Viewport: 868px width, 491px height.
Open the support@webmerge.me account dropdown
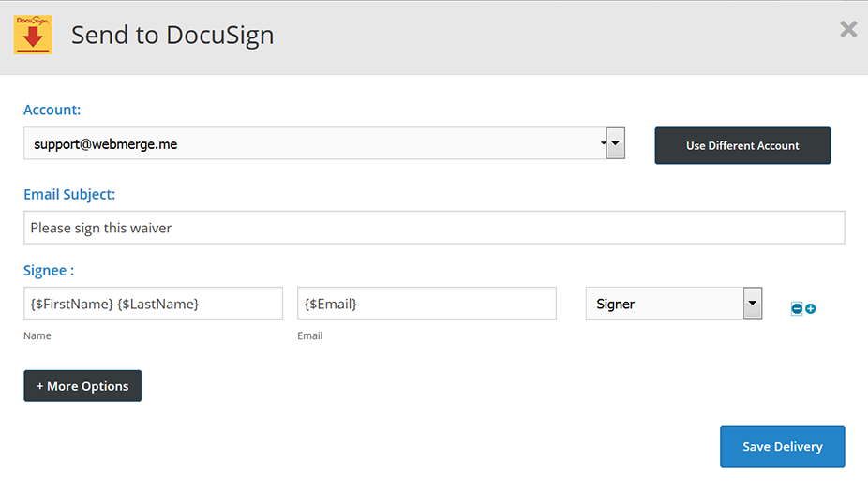(x=314, y=144)
